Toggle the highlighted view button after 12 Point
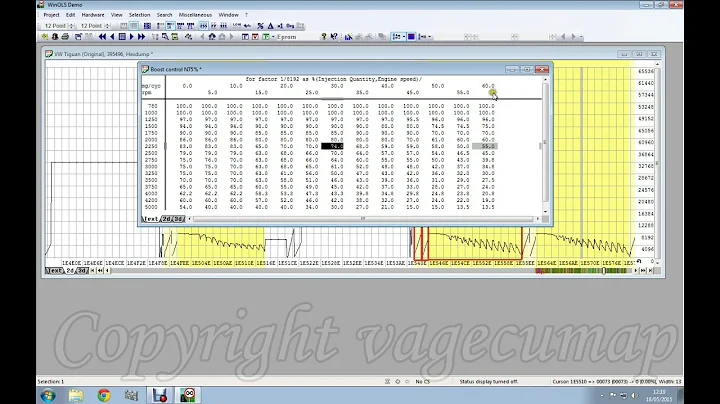 [x=134, y=26]
